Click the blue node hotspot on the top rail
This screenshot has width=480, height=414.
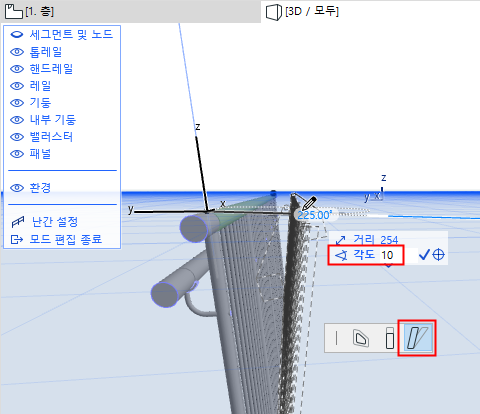pyautogui.click(x=273, y=193)
